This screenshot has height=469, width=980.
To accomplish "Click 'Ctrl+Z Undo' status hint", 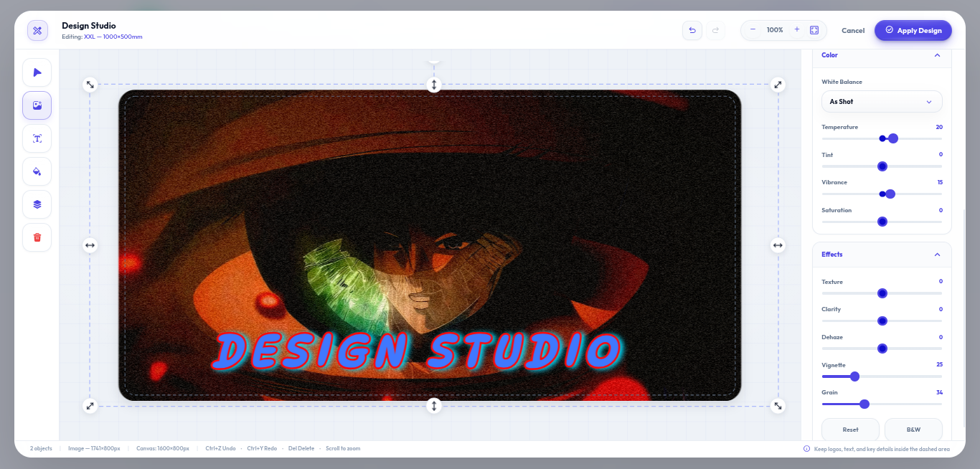I will point(220,449).
